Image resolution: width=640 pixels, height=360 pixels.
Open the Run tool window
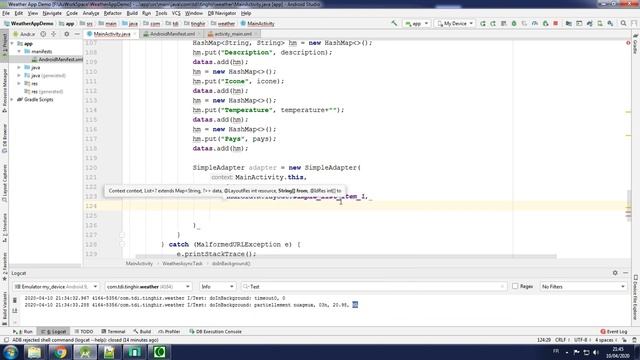coord(23,331)
